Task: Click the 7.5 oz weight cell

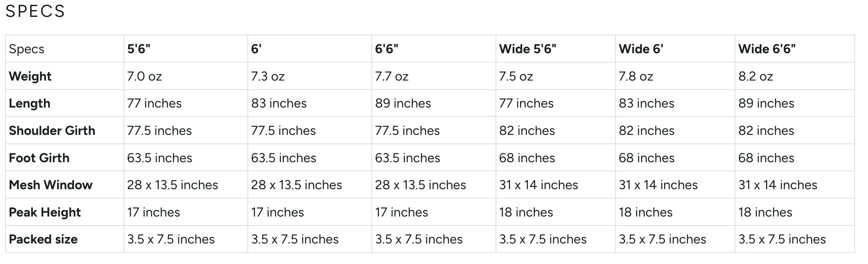Action: [516, 76]
